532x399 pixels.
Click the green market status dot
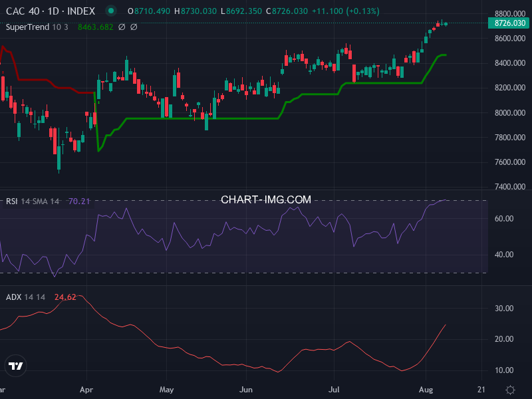click(x=110, y=11)
